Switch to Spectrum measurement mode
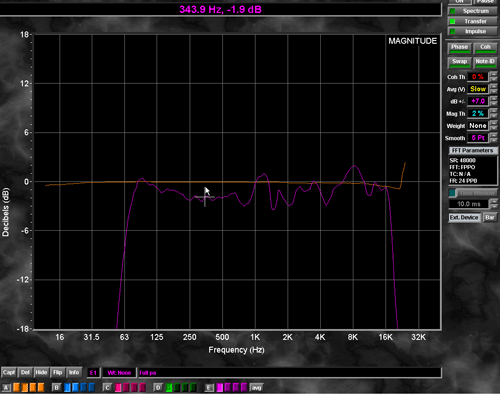The height and width of the screenshot is (394, 500). click(472, 11)
